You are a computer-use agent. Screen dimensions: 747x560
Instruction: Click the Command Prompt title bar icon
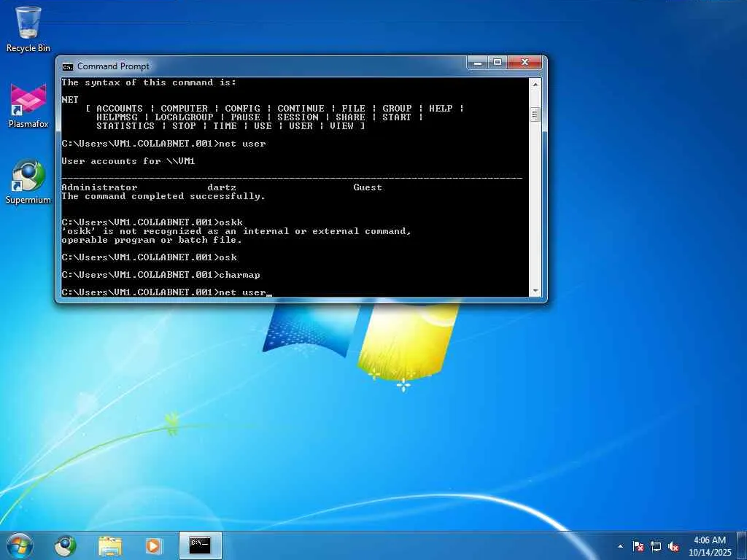coord(68,66)
